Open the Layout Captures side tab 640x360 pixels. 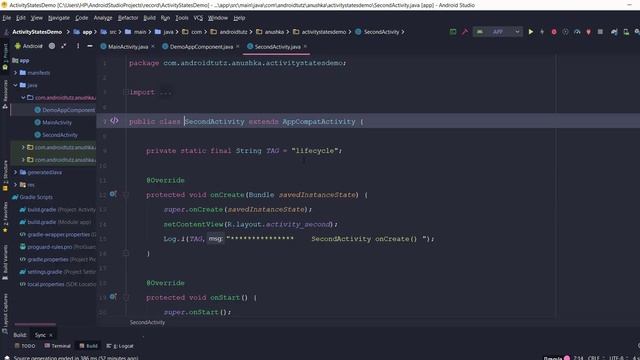pos(5,313)
